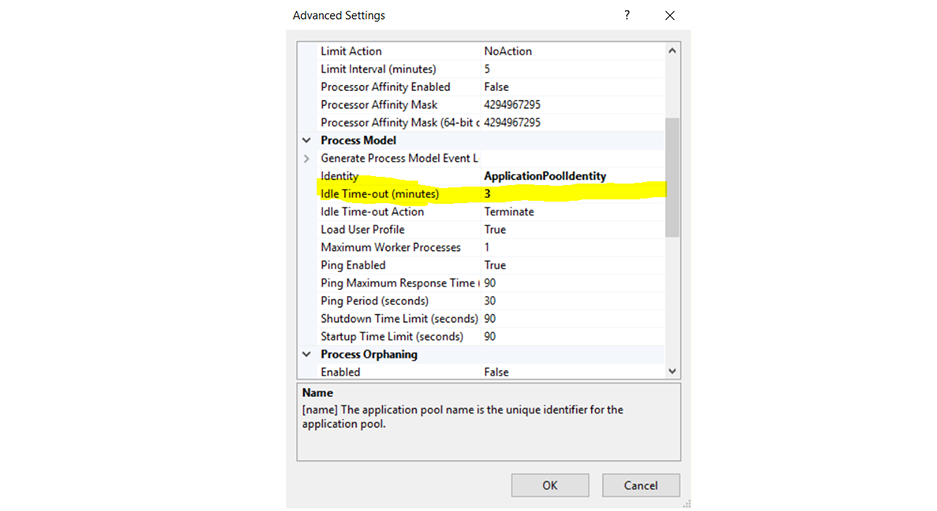Click the help question mark icon
Image resolution: width=937 pixels, height=511 pixels.
click(x=627, y=15)
